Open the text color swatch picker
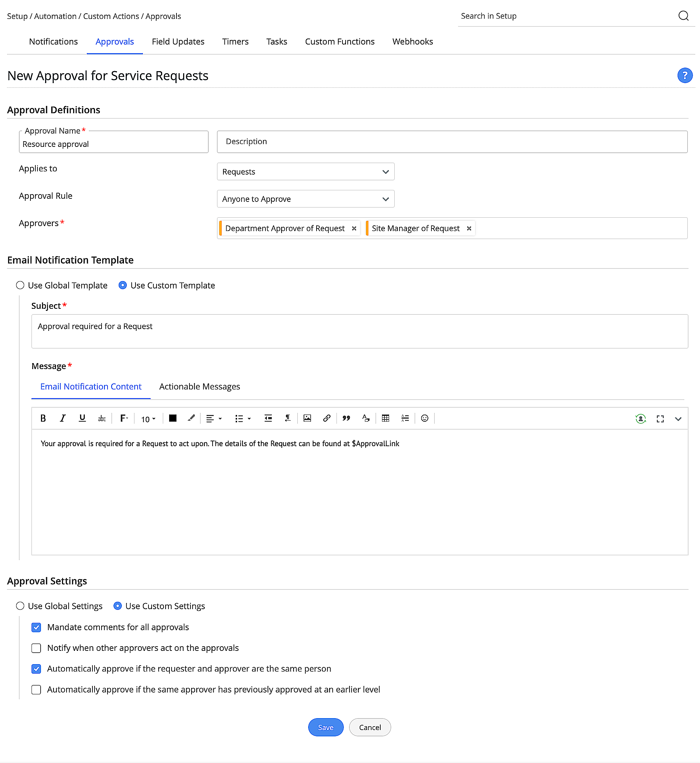700x763 pixels. click(x=173, y=418)
